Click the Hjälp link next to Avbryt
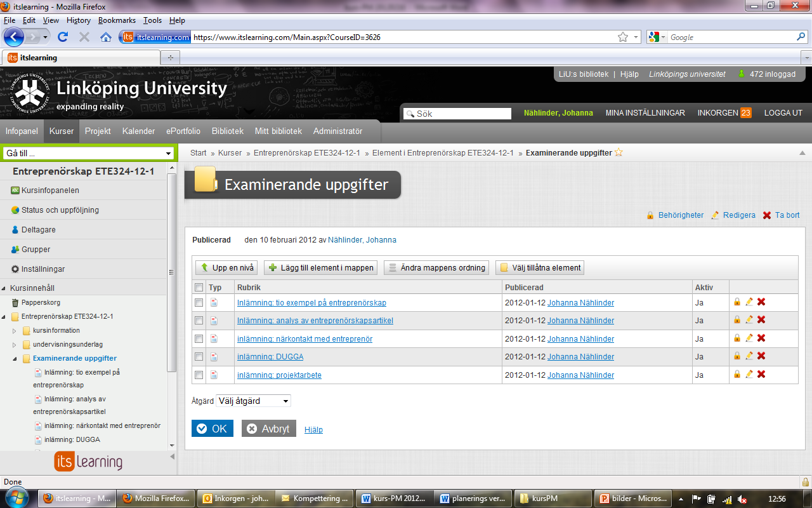 click(313, 430)
